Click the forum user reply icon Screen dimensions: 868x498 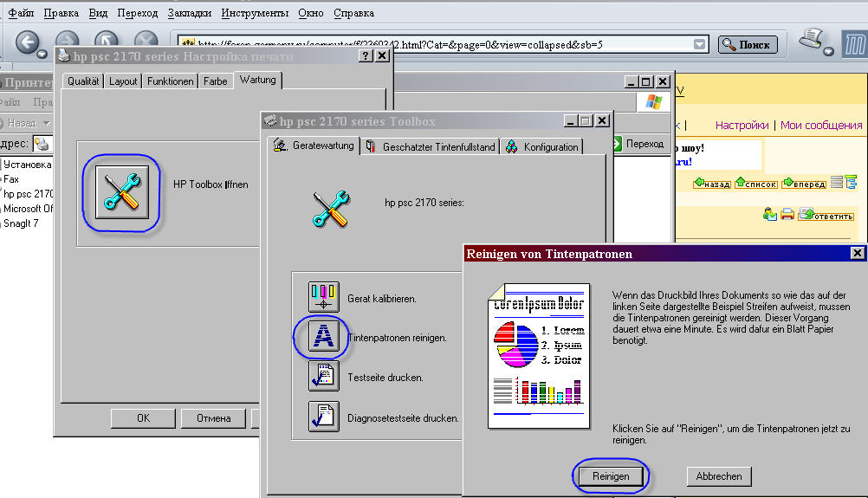click(769, 214)
